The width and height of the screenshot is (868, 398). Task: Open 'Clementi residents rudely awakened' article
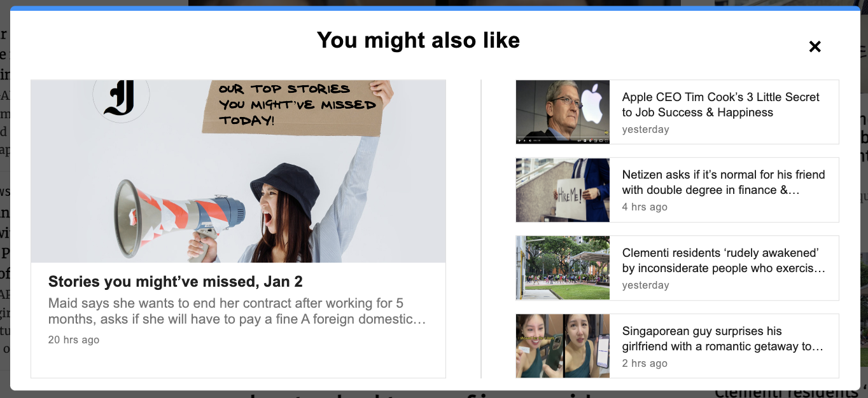(724, 261)
